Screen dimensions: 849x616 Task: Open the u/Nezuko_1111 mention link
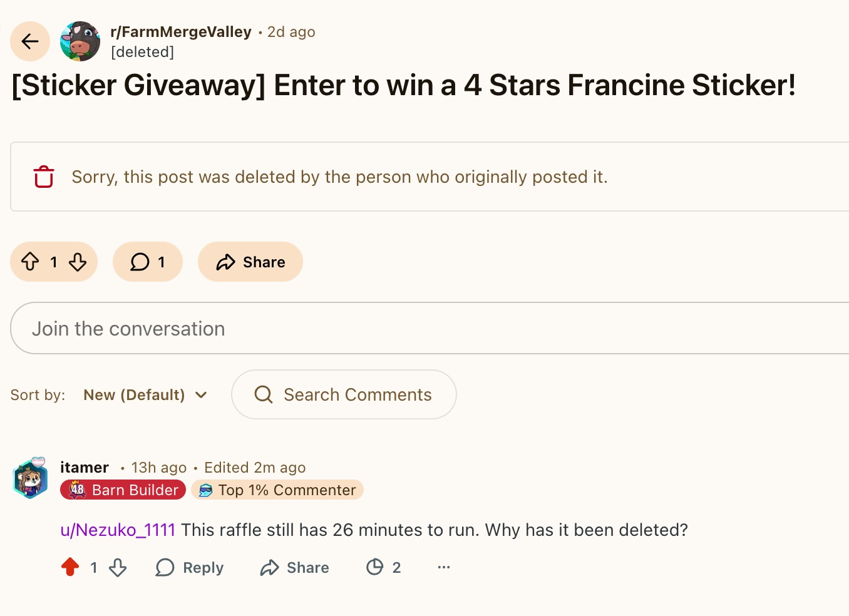point(118,530)
